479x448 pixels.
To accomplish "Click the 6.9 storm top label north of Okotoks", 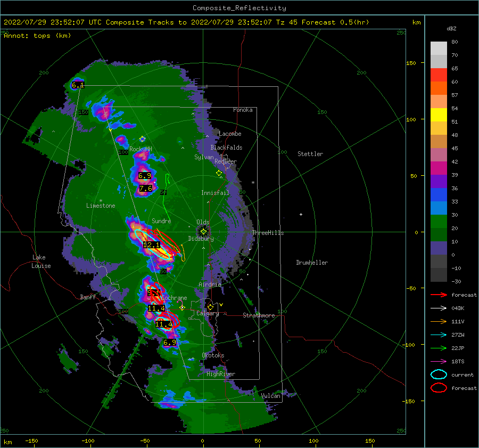I will tap(170, 343).
